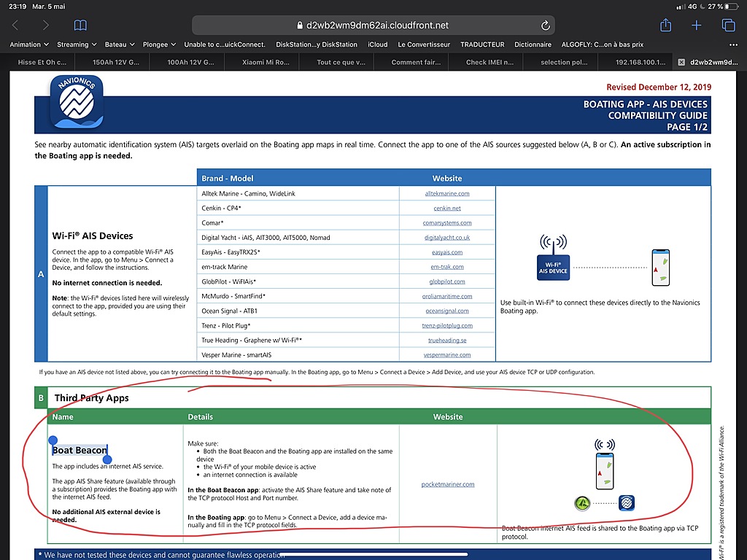The image size is (747, 560).
Task: Click the Wi-Fi AIS Devices heading
Action: (93, 236)
